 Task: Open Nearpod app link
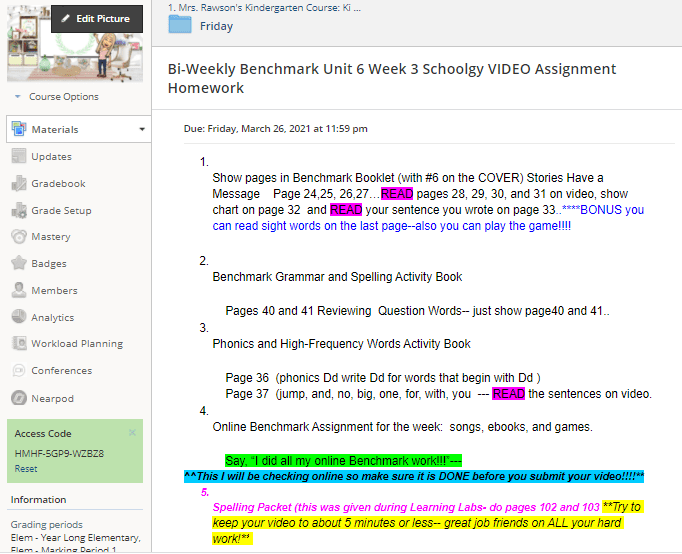point(52,398)
